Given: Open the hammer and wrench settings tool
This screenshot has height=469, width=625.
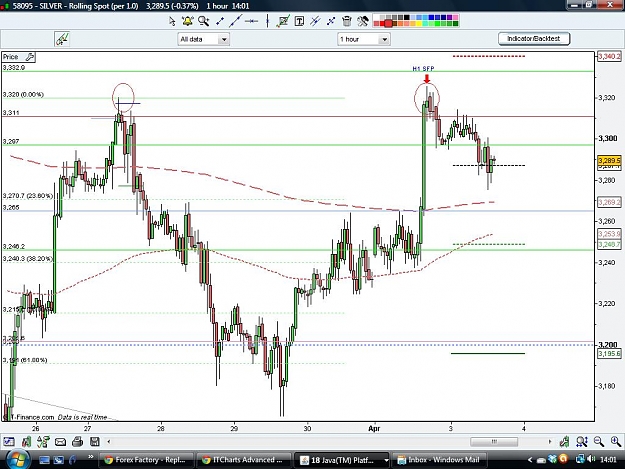Looking at the screenshot, I should coord(363,21).
